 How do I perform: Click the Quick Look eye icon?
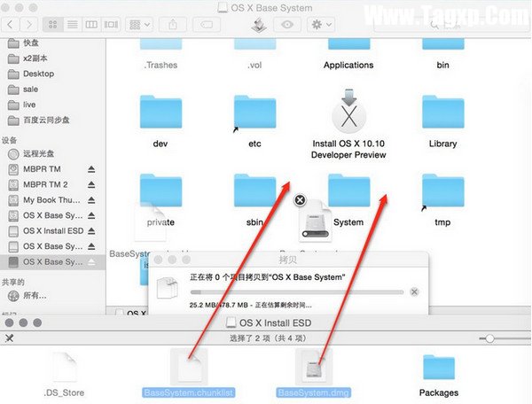click(287, 25)
